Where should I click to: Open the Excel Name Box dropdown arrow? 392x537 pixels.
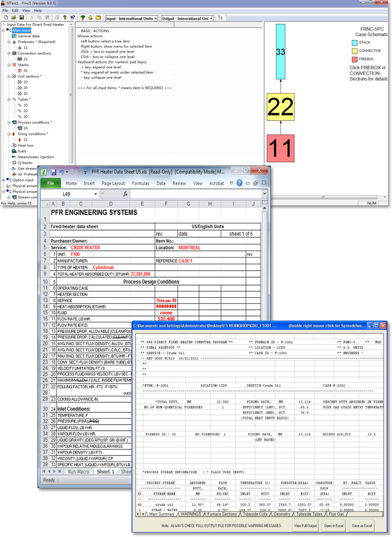(95, 194)
